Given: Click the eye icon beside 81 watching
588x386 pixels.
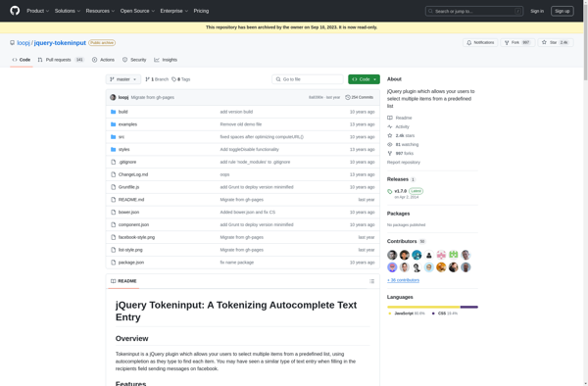Looking at the screenshot, I should 390,144.
